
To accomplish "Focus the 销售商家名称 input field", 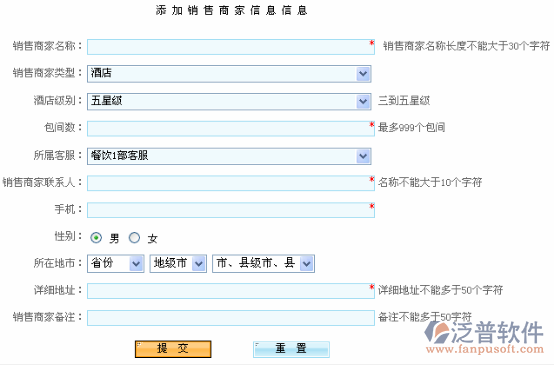I will [231, 47].
